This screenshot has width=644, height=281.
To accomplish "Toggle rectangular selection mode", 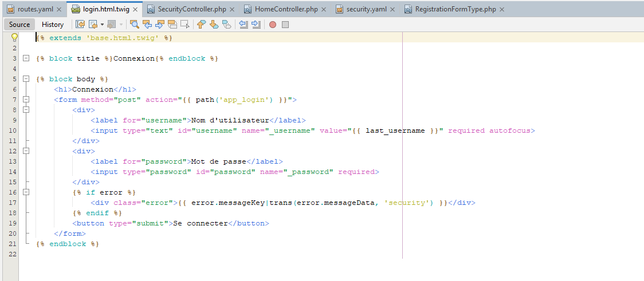I will 185,25.
